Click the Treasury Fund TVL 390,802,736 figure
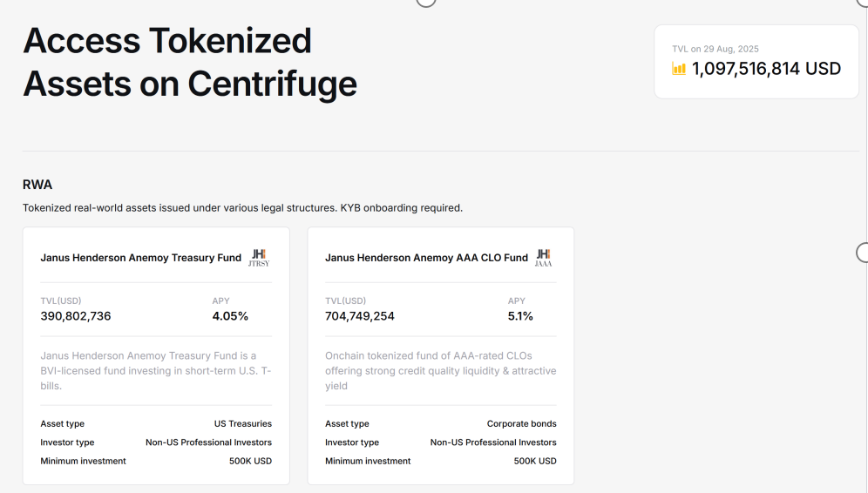The image size is (868, 493). (x=76, y=316)
